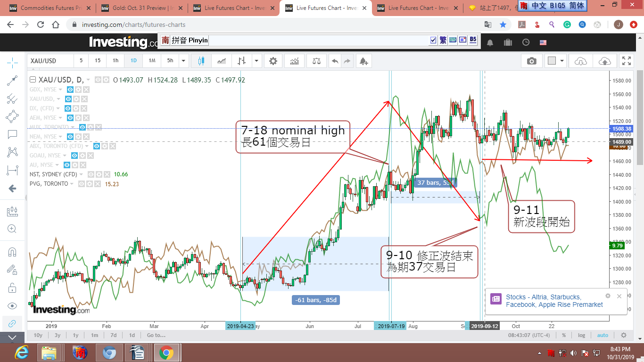This screenshot has width=644, height=362.
Task: Collapse the XAU/USD legend box
Action: pyautogui.click(x=33, y=80)
